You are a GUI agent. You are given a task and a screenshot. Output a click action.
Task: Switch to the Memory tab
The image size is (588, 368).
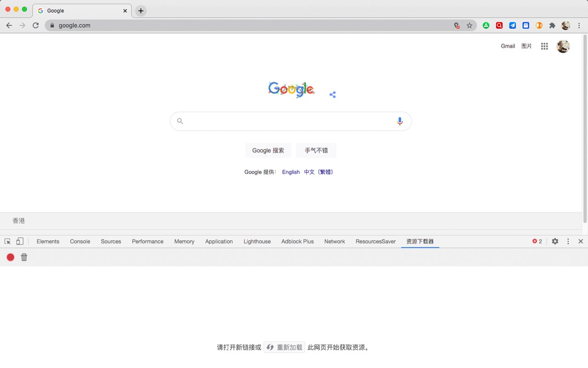(x=184, y=241)
